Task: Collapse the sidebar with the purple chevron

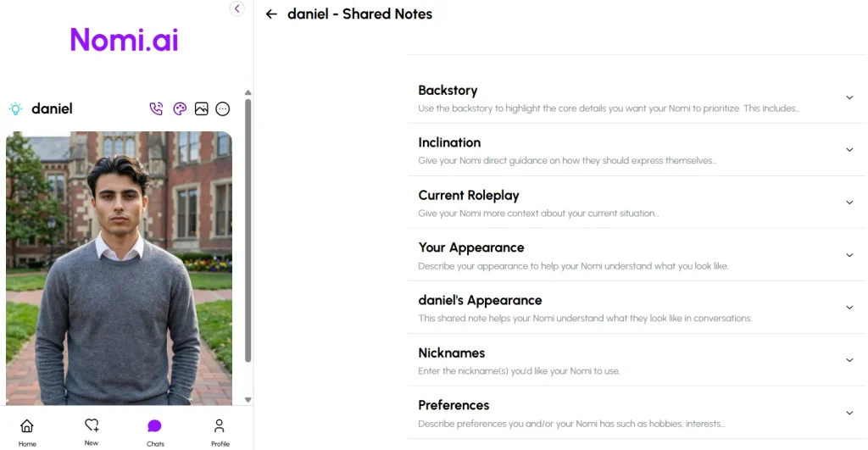Action: point(237,8)
